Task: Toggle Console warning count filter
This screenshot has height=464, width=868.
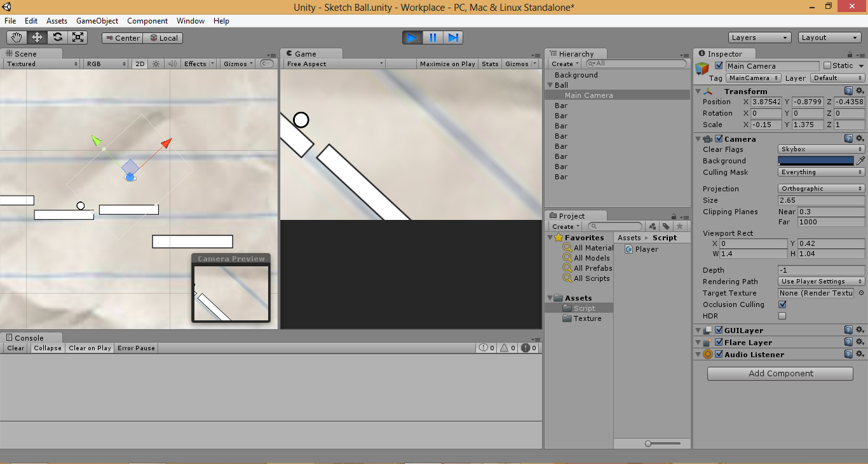Action: click(507, 348)
